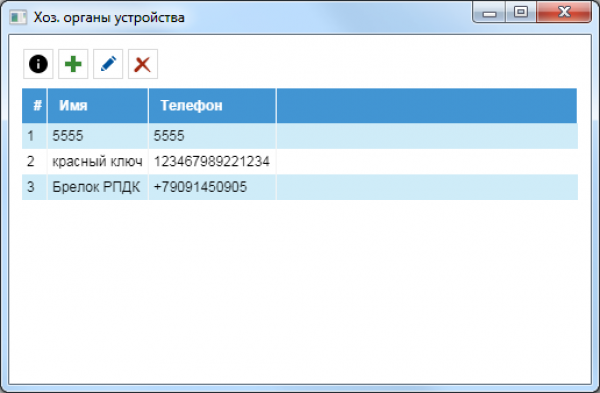Select the Брелок РПДК name cell
The image size is (600, 393).
pos(98,187)
